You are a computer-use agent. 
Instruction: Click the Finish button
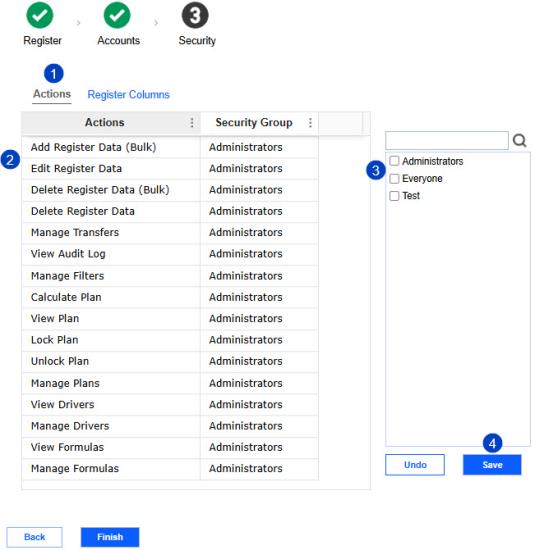click(x=110, y=537)
